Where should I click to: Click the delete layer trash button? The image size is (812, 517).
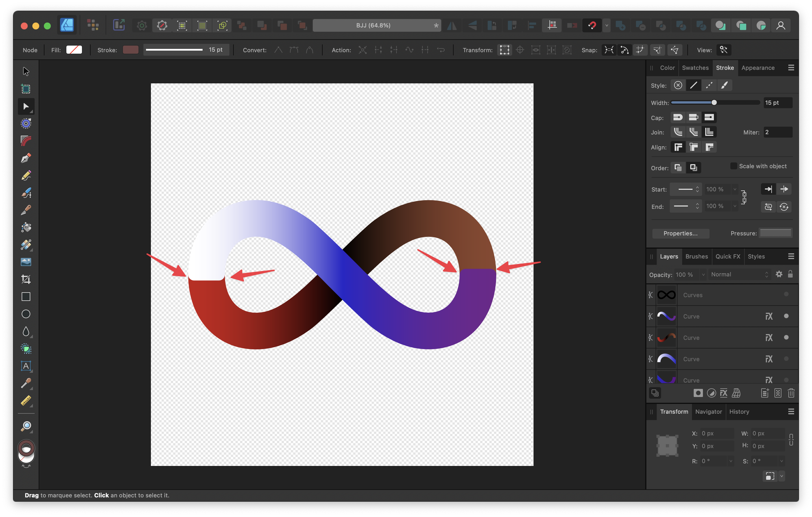click(x=792, y=393)
